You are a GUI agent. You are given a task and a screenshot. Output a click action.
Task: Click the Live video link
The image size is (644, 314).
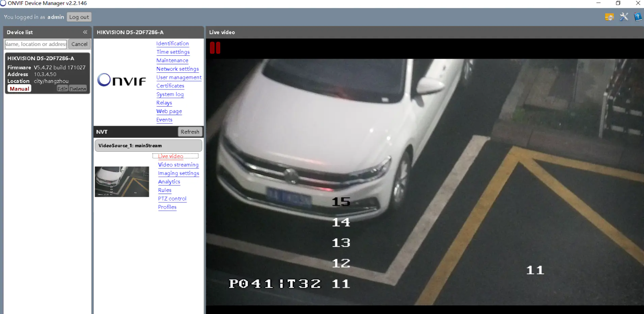(x=171, y=156)
